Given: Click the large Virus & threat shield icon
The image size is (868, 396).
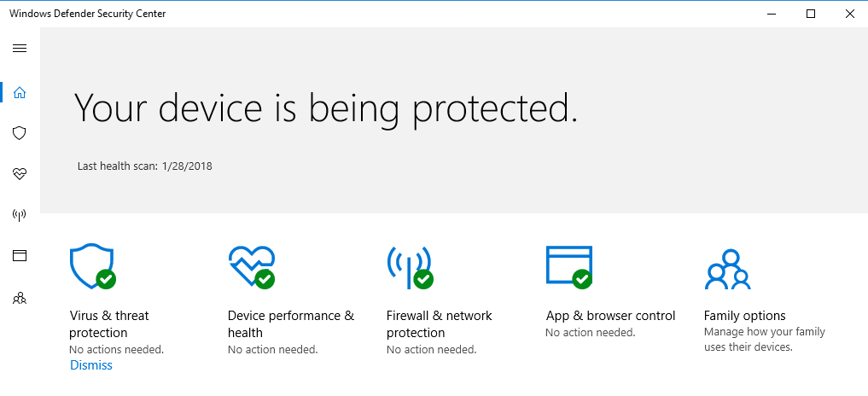Looking at the screenshot, I should 92,266.
